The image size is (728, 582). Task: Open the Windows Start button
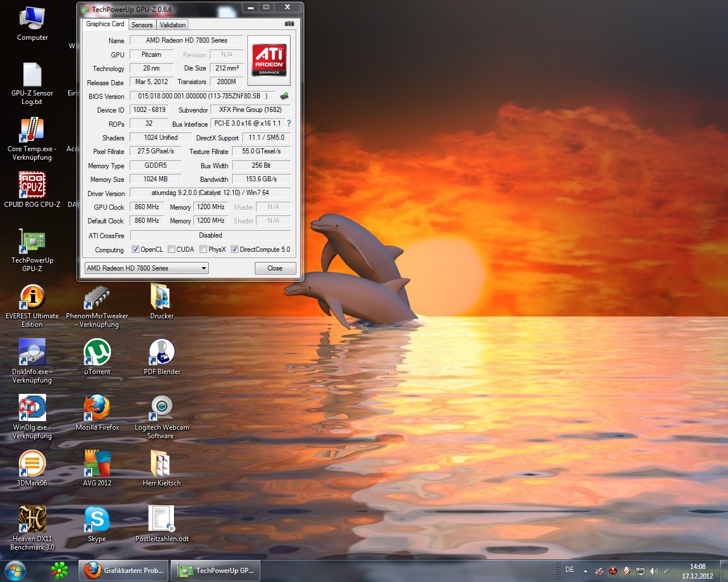pos(15,570)
